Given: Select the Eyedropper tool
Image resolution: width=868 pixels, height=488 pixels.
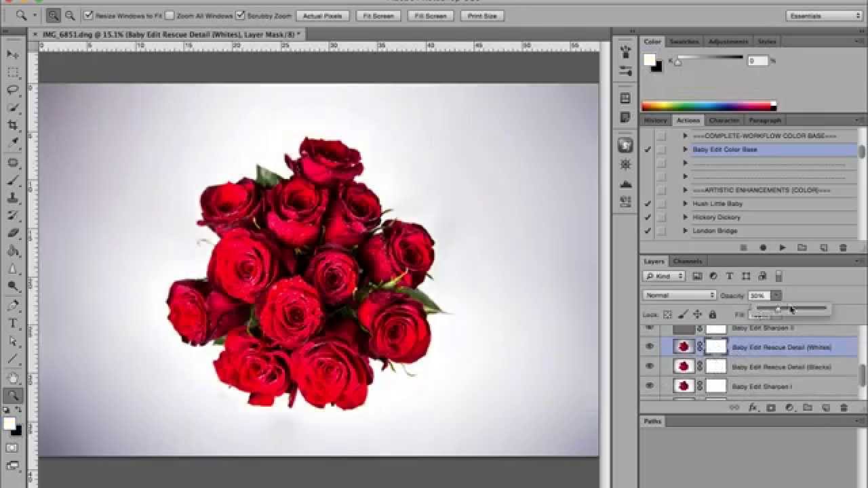Looking at the screenshot, I should [x=13, y=143].
